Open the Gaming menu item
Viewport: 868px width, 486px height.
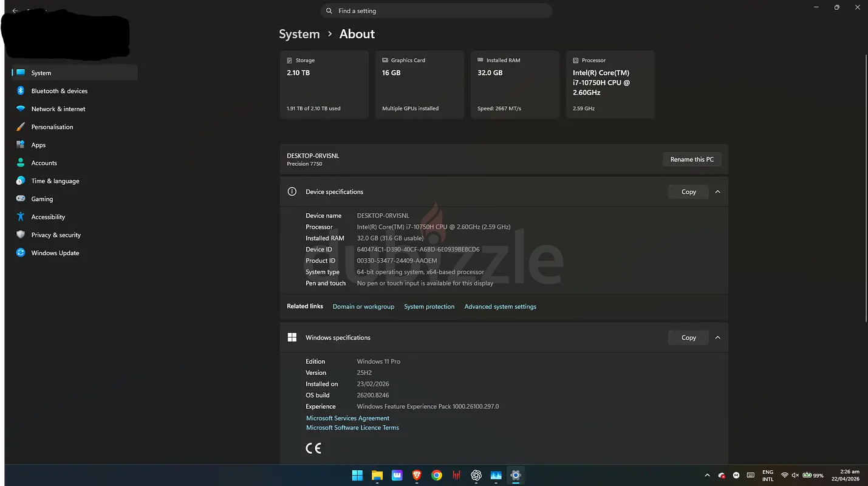point(42,199)
